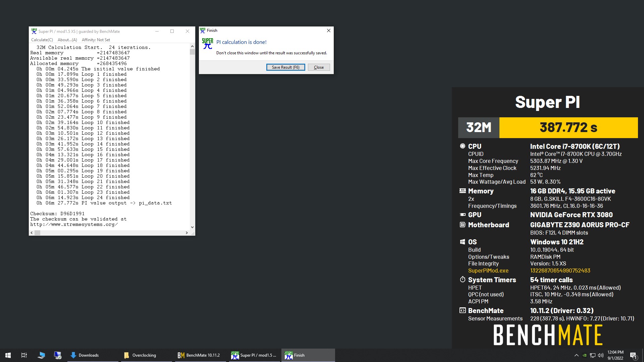This screenshot has width=644, height=362.
Task: Open Windows Start menu
Action: click(x=8, y=355)
